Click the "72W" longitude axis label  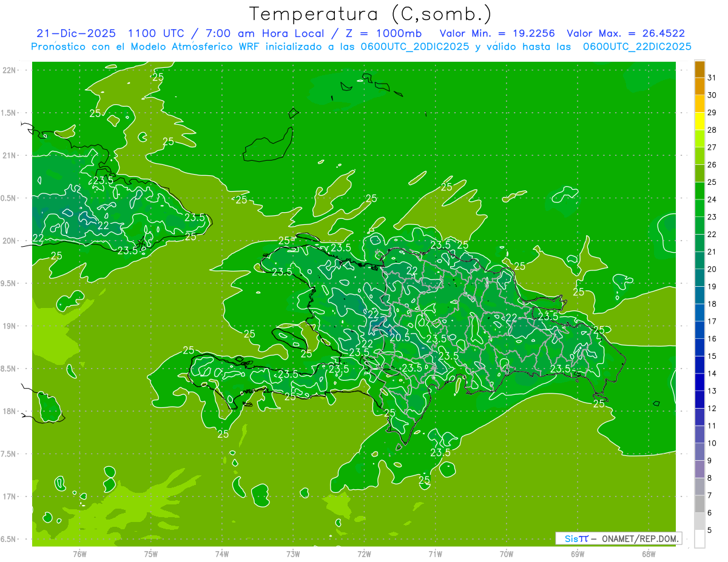[365, 554]
